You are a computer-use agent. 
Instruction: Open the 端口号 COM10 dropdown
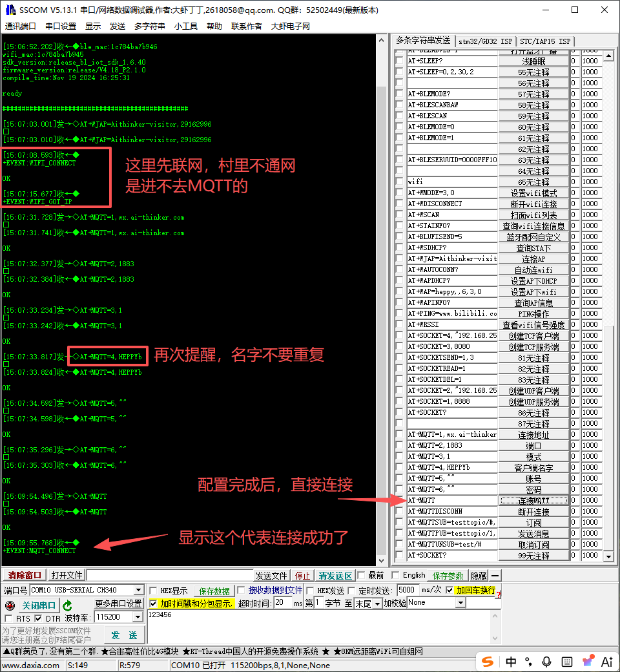138,590
